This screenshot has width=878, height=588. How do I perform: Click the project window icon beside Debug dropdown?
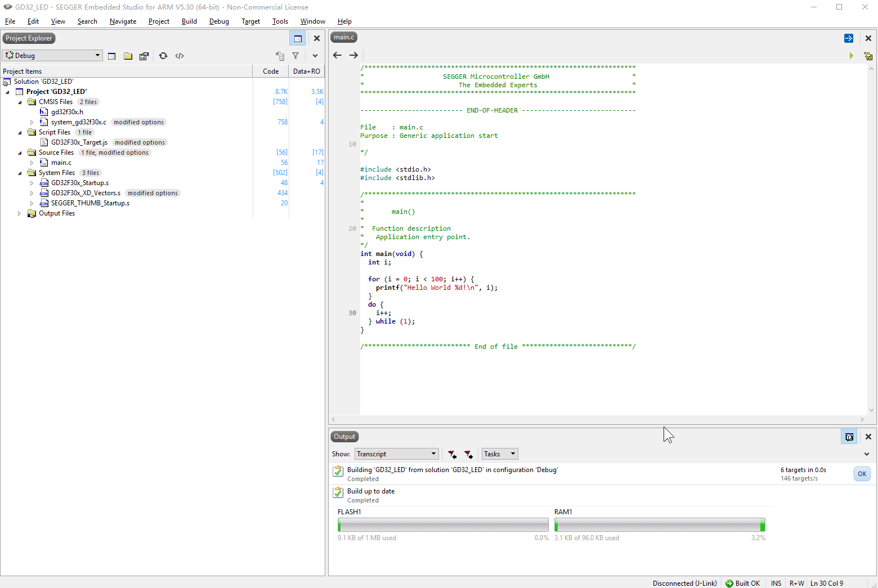tap(112, 56)
